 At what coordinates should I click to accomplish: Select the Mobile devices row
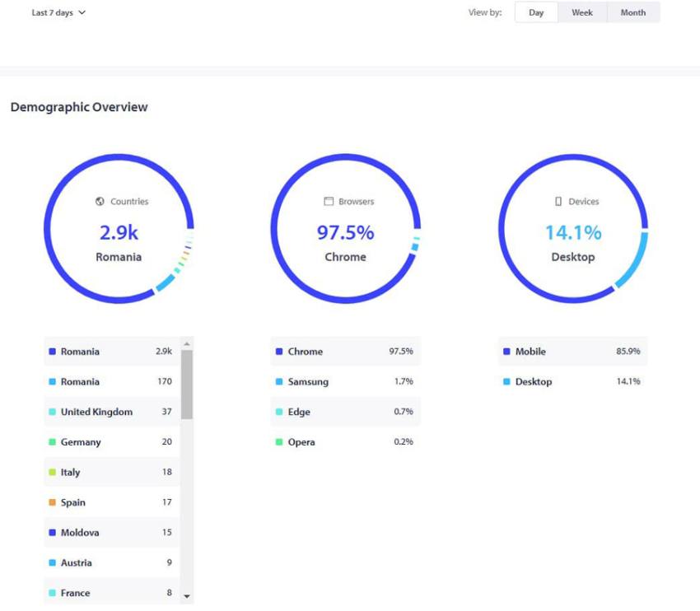572,352
